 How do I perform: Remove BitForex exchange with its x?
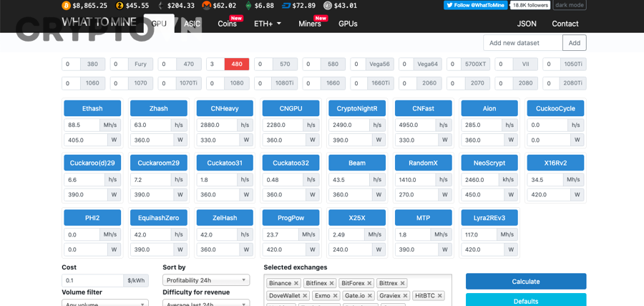pyautogui.click(x=369, y=283)
